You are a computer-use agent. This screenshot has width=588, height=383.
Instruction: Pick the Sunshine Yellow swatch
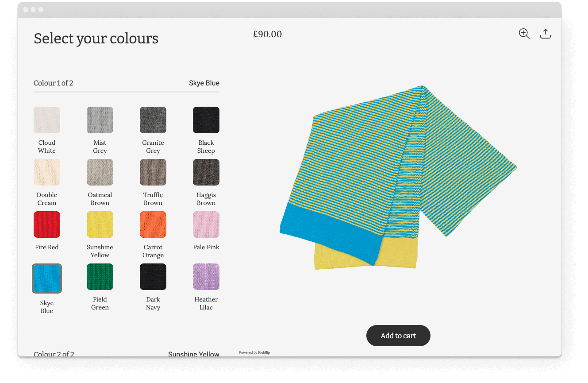tap(100, 224)
